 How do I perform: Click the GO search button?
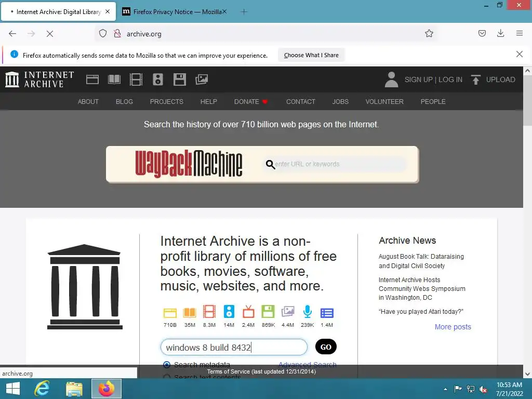(326, 347)
